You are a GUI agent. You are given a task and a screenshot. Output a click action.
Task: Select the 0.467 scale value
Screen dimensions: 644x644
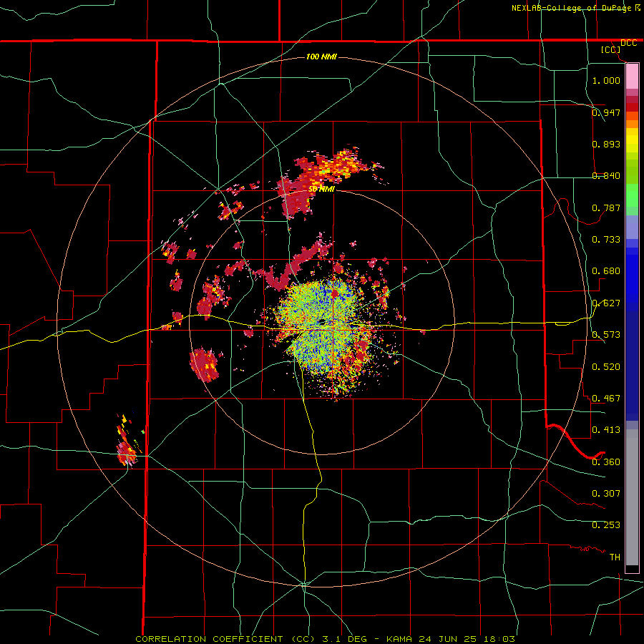pos(606,399)
